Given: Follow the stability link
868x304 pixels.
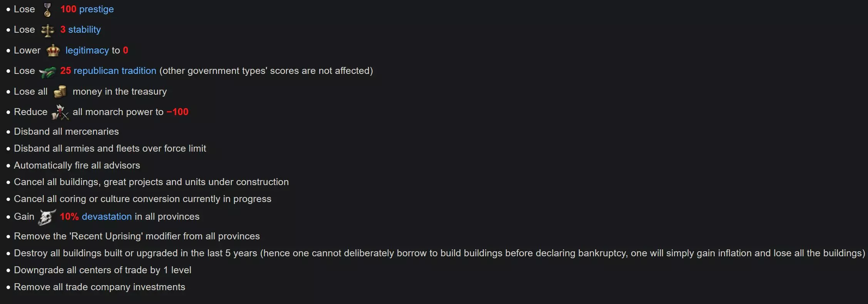Looking at the screenshot, I should tap(84, 30).
